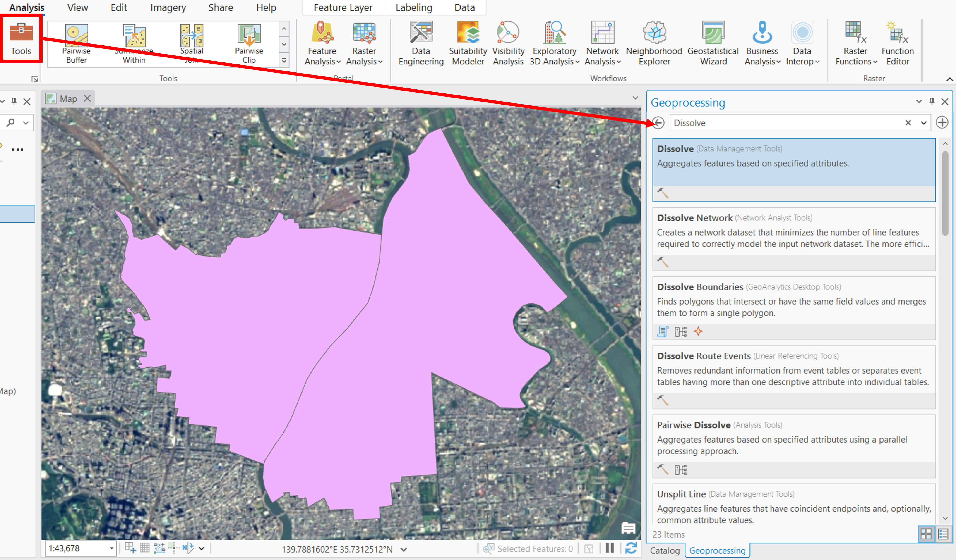Expand the tools gallery list
Screen dimensions: 956x560
[284, 60]
